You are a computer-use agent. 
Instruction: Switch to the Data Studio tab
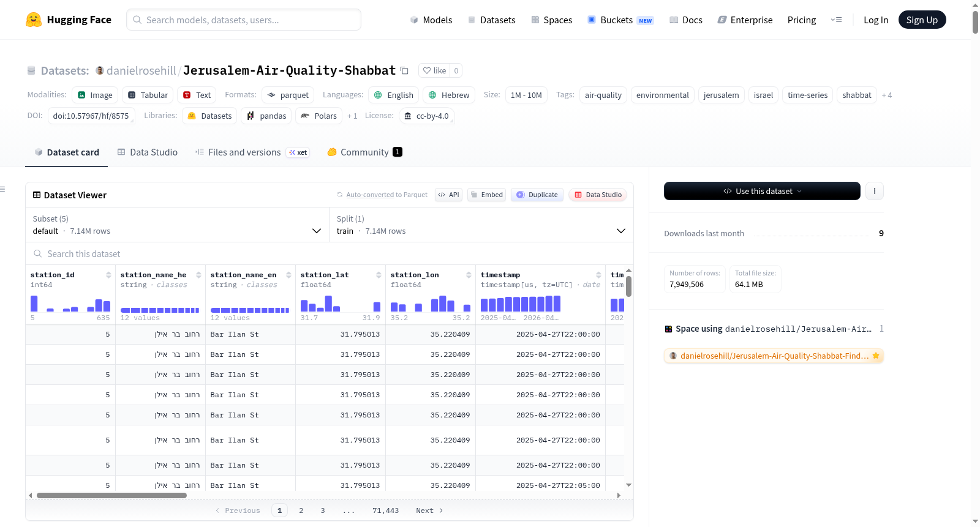(x=148, y=152)
